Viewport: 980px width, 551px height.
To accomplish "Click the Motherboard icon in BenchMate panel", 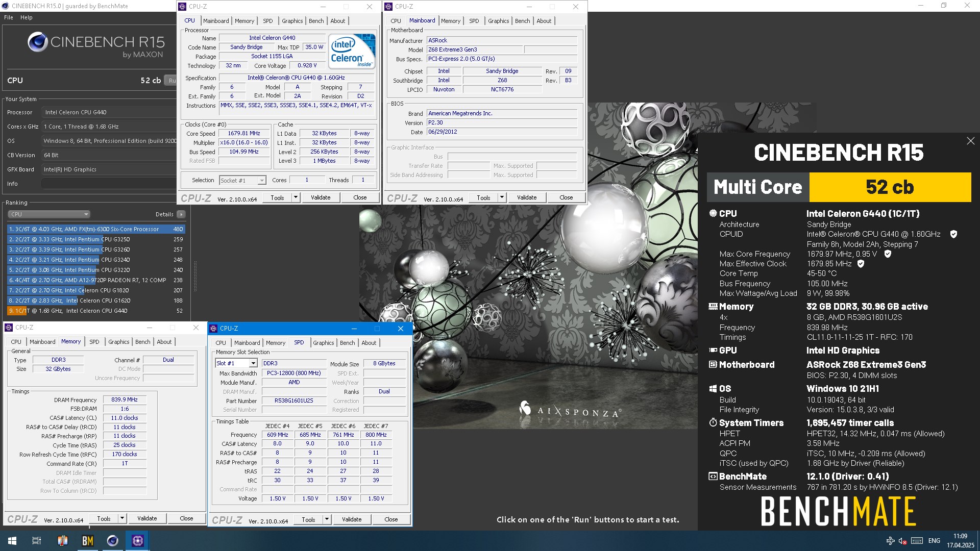I will [713, 365].
